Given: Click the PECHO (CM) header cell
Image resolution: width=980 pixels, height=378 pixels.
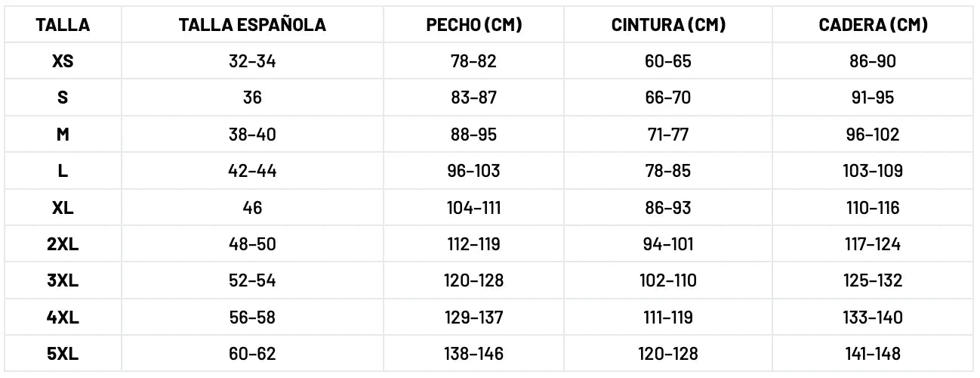Looking at the screenshot, I should click(473, 25).
